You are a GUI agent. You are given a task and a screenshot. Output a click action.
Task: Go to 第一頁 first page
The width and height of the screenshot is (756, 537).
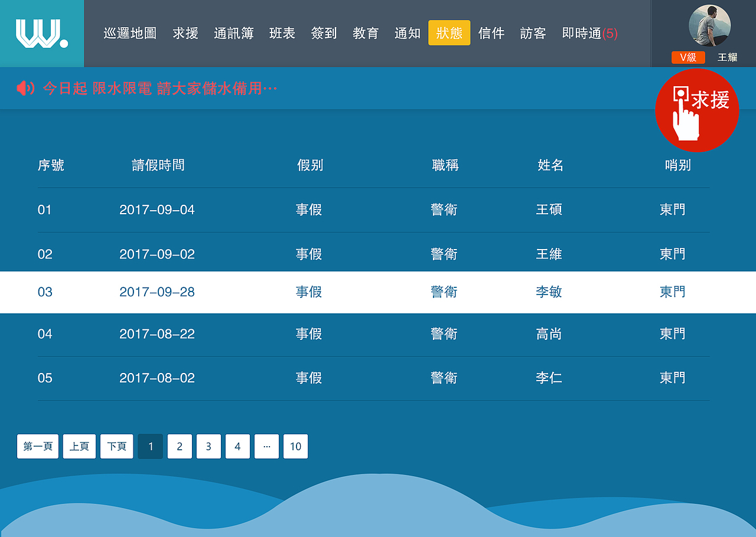[x=37, y=447]
